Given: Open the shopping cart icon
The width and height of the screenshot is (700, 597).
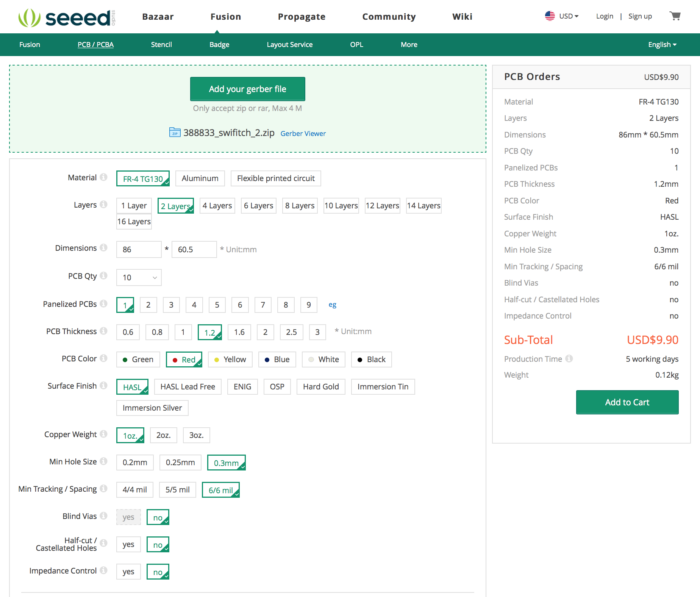Looking at the screenshot, I should click(675, 16).
